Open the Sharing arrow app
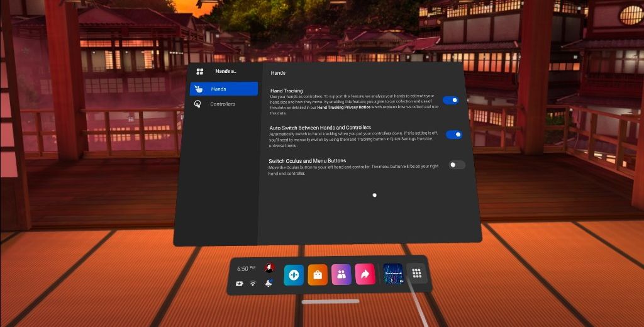Viewport: 644px width, 327px height. (365, 274)
